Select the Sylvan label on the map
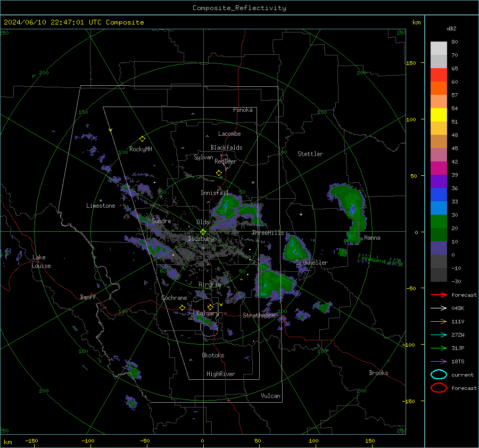The width and height of the screenshot is (479, 448). [x=203, y=157]
